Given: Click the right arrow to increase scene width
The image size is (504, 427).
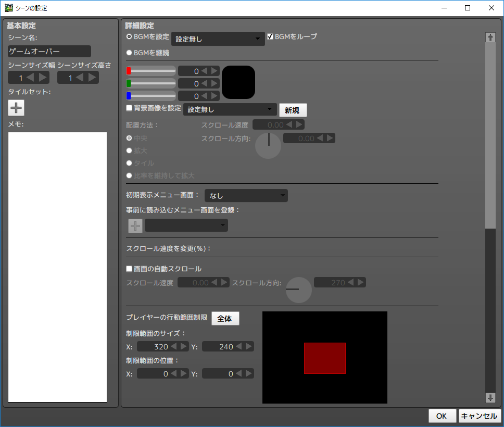Looking at the screenshot, I should coord(44,77).
